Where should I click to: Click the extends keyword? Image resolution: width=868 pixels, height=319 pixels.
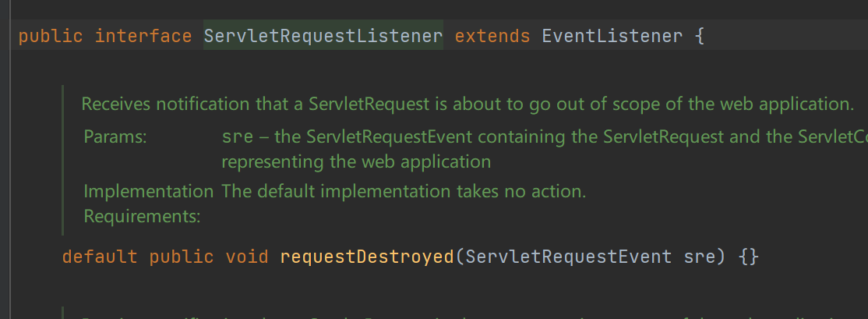click(x=492, y=37)
